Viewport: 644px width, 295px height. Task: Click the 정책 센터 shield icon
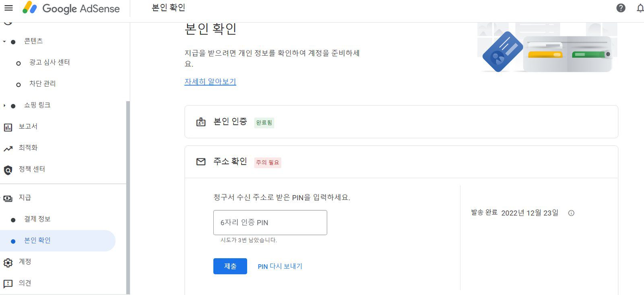pos(8,170)
